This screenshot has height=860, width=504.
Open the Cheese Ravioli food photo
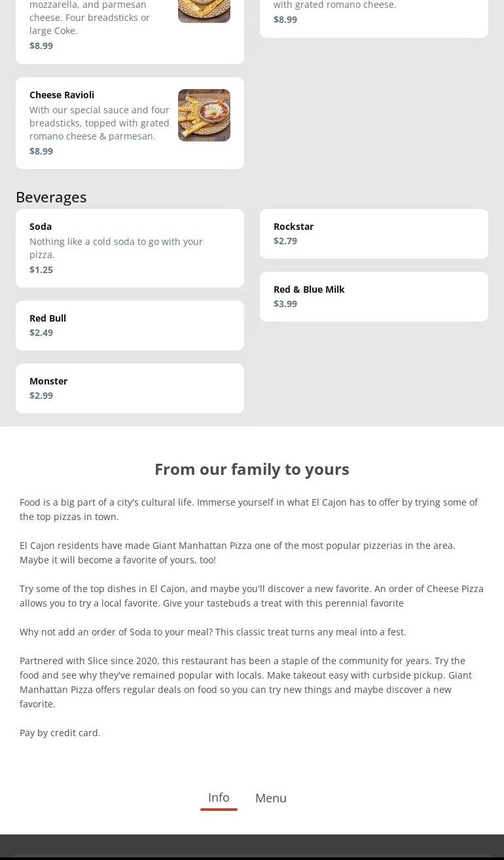[204, 115]
